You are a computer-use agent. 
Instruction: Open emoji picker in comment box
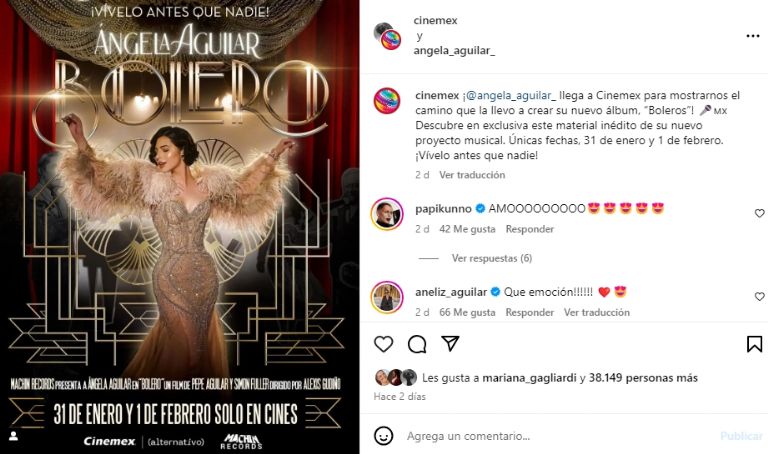383,436
